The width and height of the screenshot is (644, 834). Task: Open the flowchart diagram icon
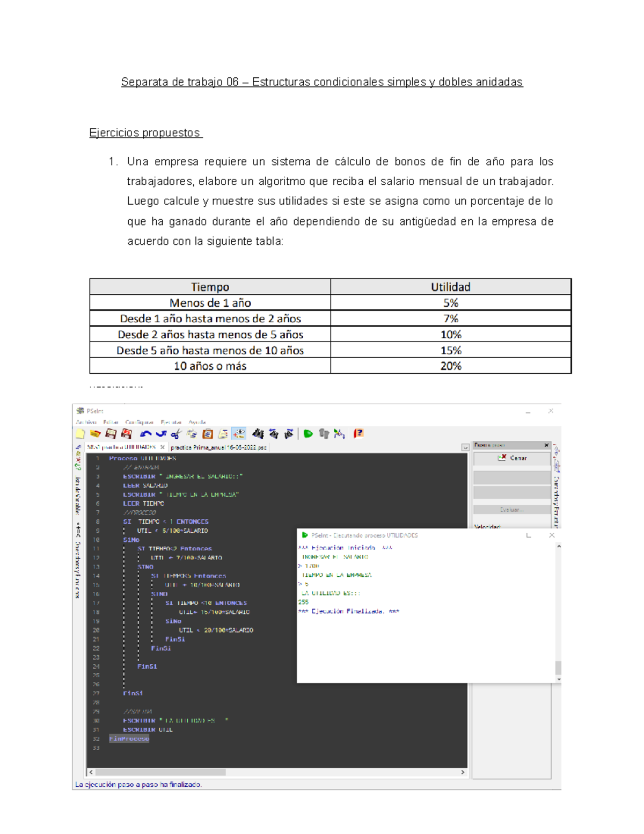click(x=339, y=434)
